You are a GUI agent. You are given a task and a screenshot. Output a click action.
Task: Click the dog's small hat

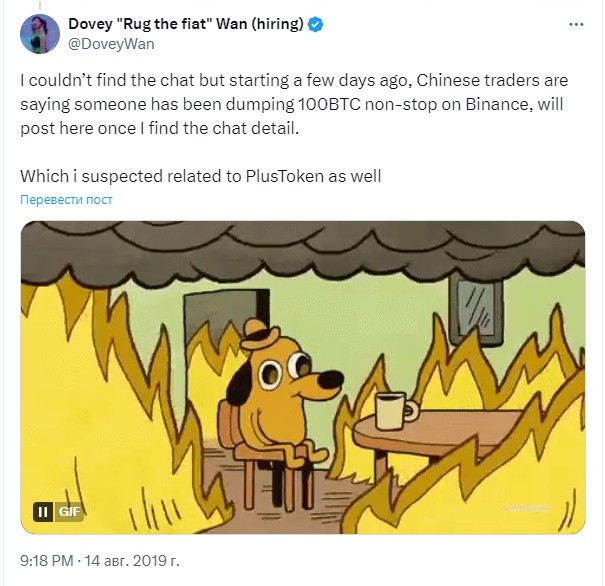260,334
